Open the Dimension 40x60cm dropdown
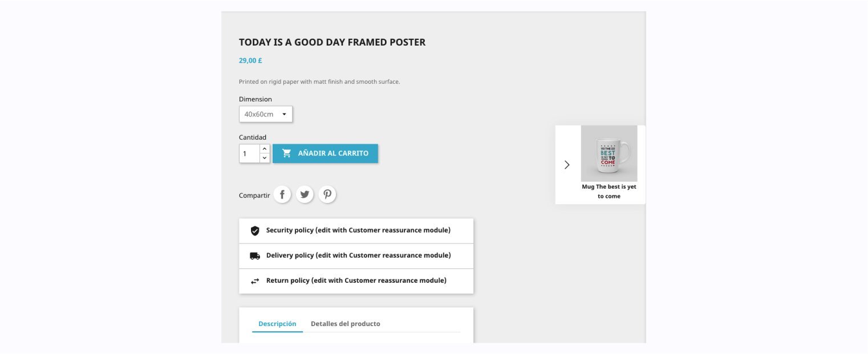Viewport: 868px width, 354px height. coord(266,114)
